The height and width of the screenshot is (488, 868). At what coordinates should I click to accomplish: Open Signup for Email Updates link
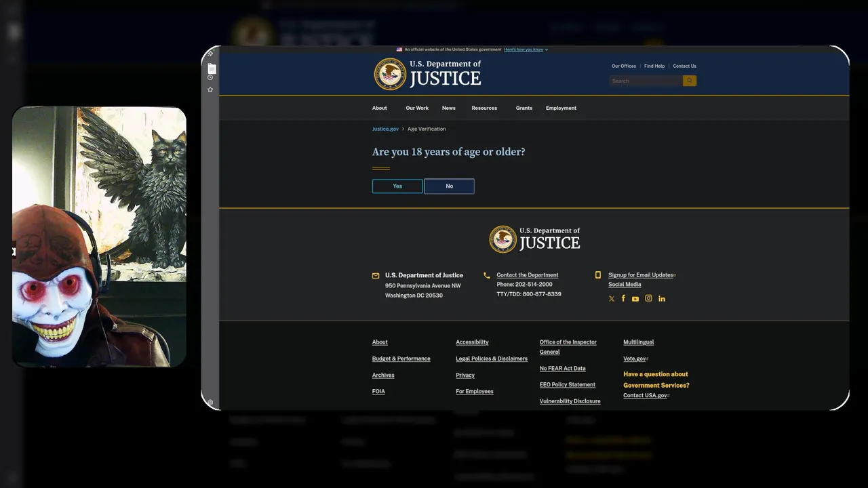coord(642,275)
